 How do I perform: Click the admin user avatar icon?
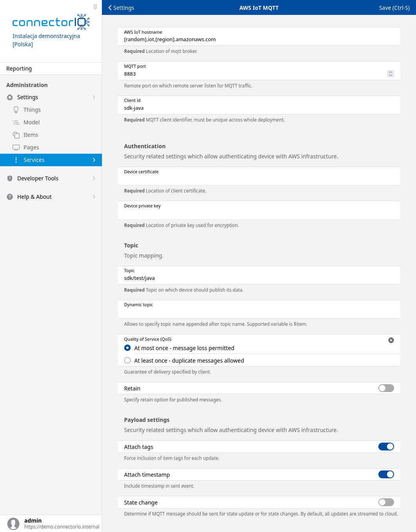pyautogui.click(x=13, y=523)
